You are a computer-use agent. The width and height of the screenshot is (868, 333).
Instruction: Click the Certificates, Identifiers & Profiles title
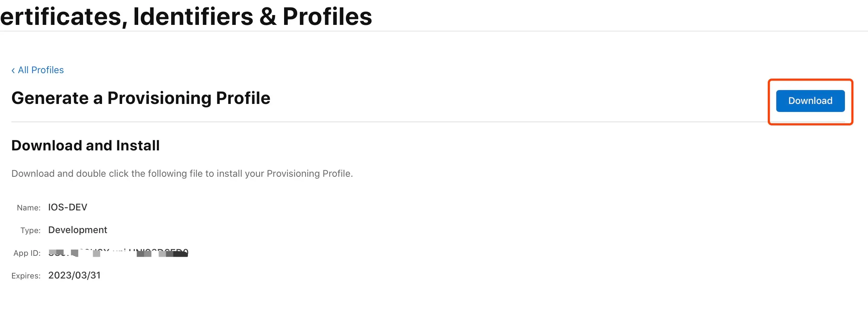pyautogui.click(x=186, y=16)
